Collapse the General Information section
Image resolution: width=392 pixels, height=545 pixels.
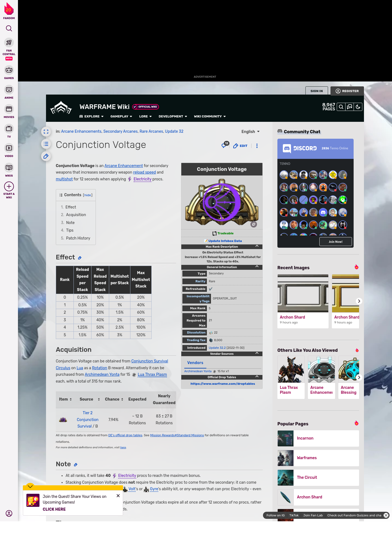[257, 267]
